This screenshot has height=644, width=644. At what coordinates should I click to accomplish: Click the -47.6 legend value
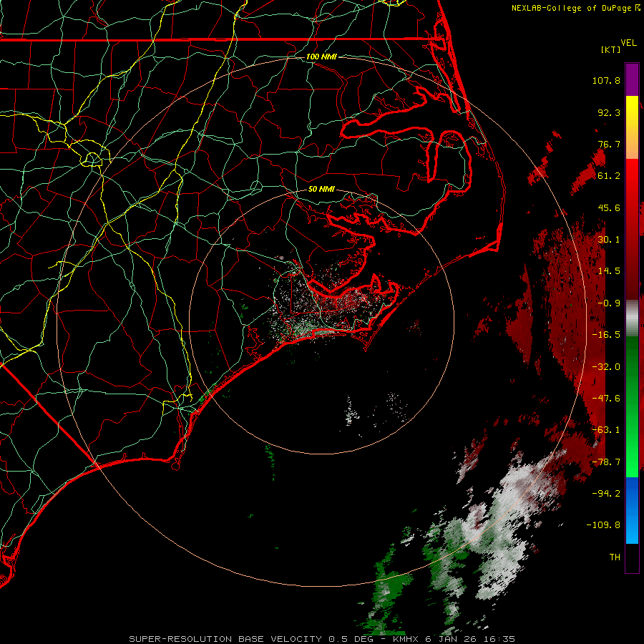pyautogui.click(x=606, y=399)
